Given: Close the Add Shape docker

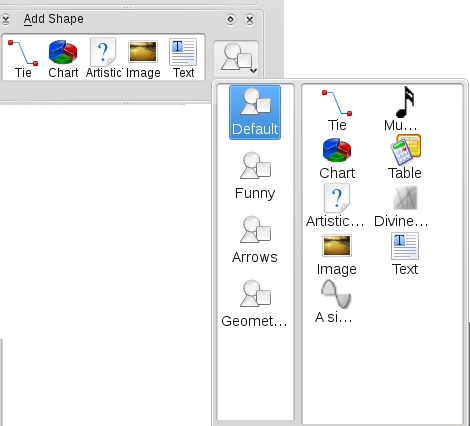Looking at the screenshot, I should (x=250, y=19).
